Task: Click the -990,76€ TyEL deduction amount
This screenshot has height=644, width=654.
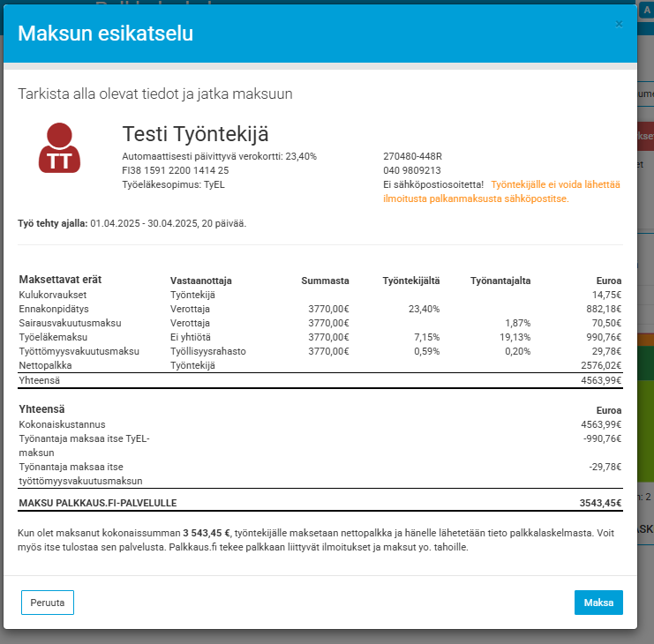Action: tap(602, 438)
